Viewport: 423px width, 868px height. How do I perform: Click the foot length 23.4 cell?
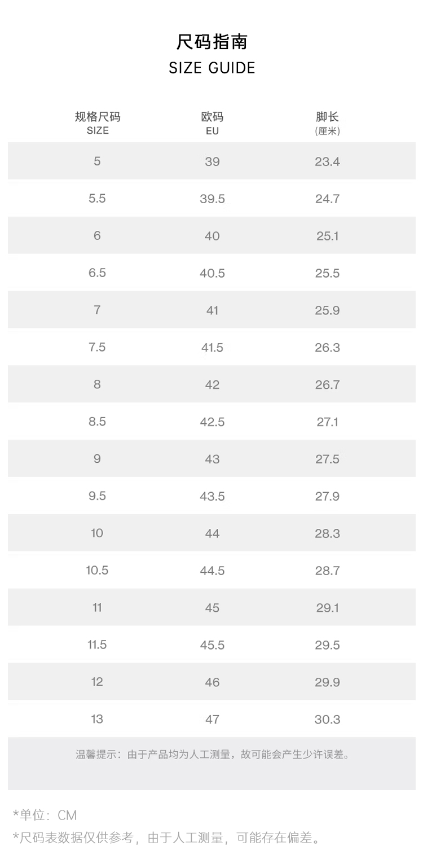327,161
